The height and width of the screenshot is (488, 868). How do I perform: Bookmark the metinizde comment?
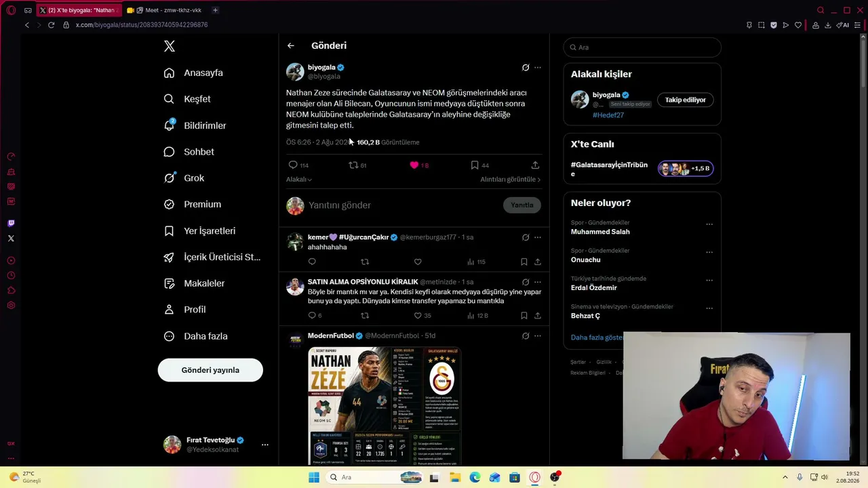tap(524, 315)
